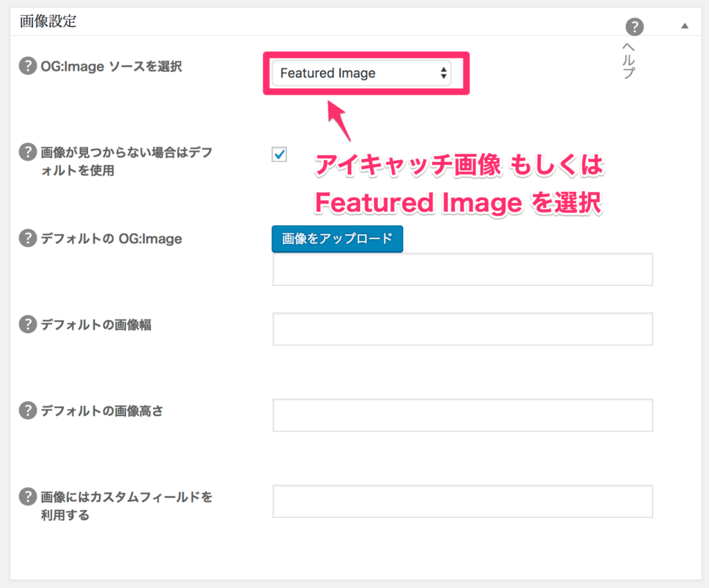Click help icon next to デフォルトの OG:Image
709x588 pixels.
point(28,238)
